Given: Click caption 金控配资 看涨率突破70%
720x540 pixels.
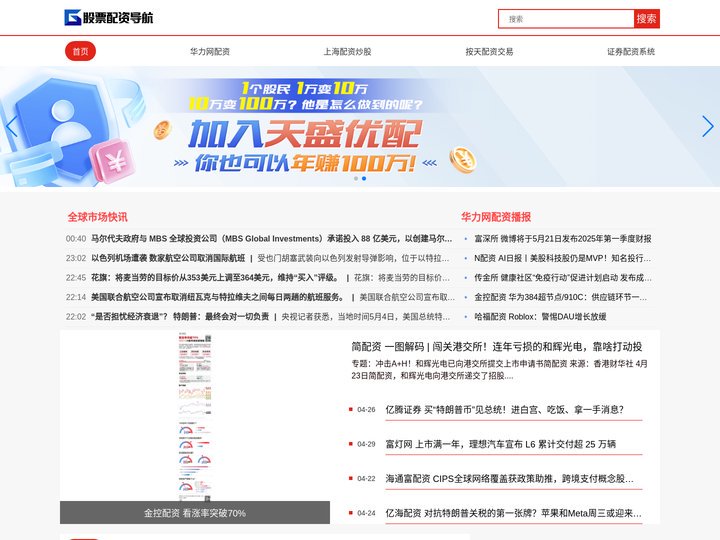Looking at the screenshot, I should 195,513.
